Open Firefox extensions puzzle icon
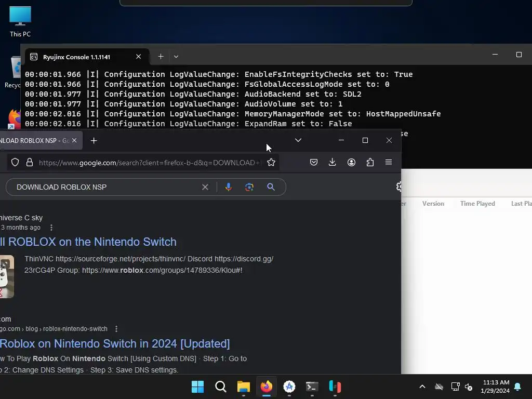Screen dimensions: 532x399 (370, 163)
